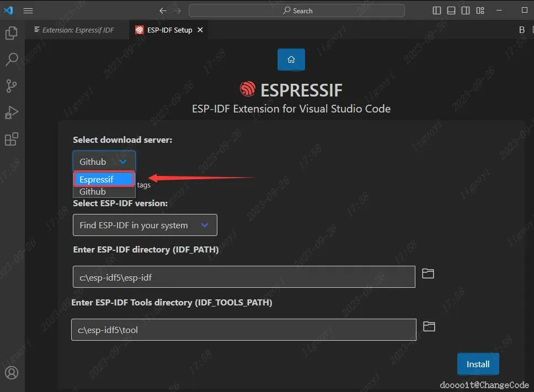Maximize the VS Code window
The image size is (534, 392).
[525, 10]
